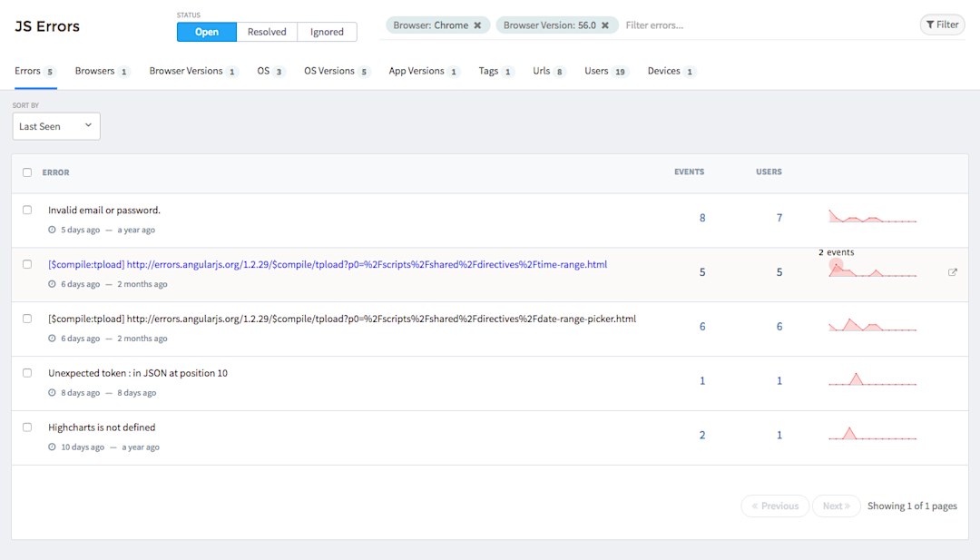Remove the Browser Version: 56.0 filter chip
This screenshot has height=560, width=980.
pyautogui.click(x=605, y=25)
